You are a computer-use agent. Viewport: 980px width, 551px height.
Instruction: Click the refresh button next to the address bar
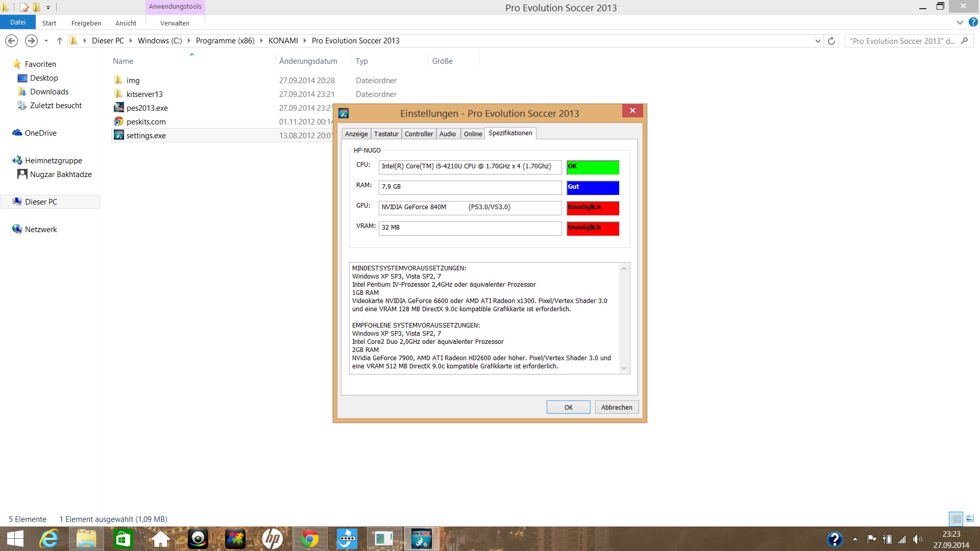pos(831,41)
